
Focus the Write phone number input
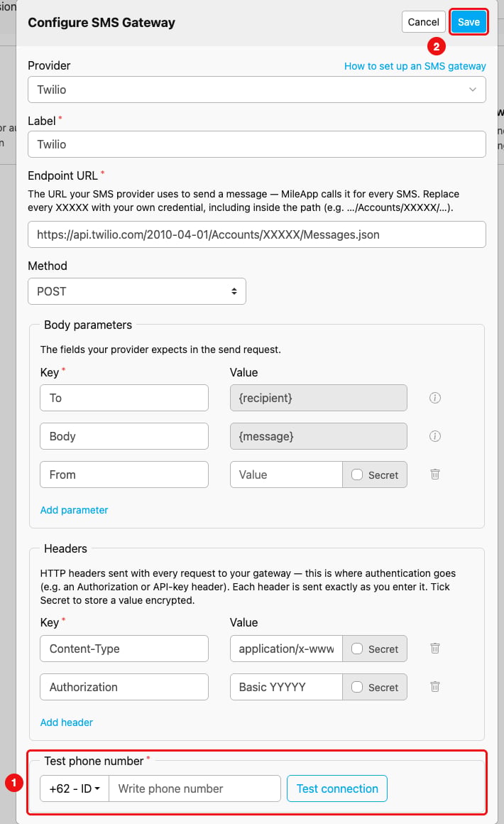click(x=195, y=788)
